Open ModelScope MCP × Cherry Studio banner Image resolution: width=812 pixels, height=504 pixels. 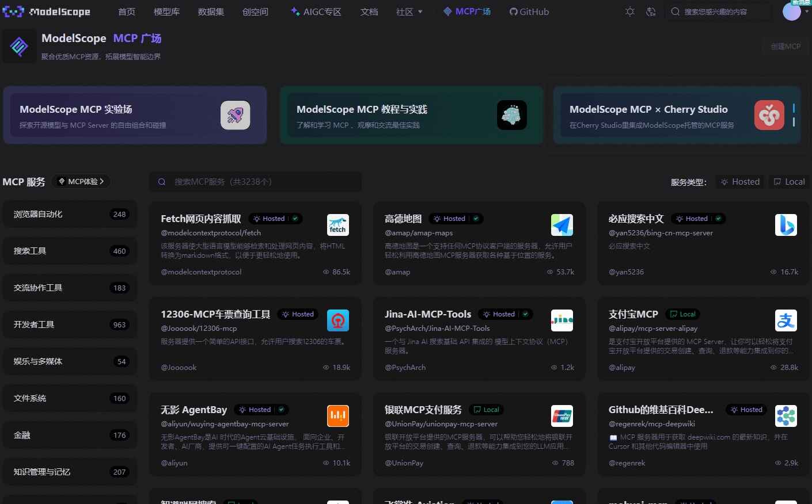click(x=677, y=115)
